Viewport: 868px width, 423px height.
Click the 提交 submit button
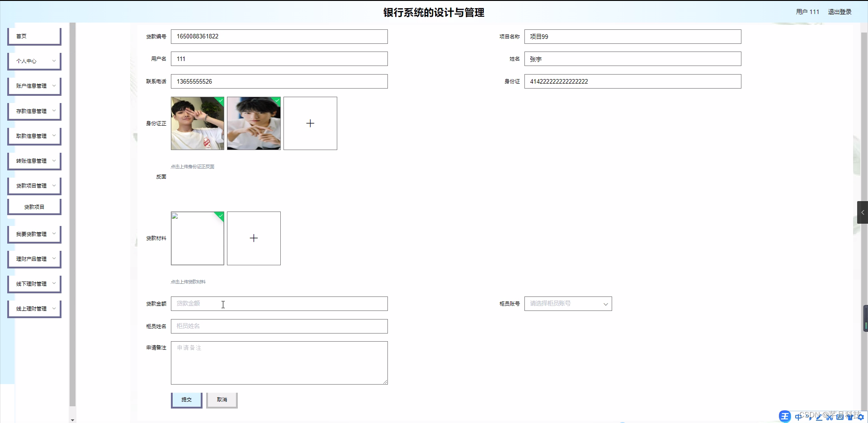[186, 399]
